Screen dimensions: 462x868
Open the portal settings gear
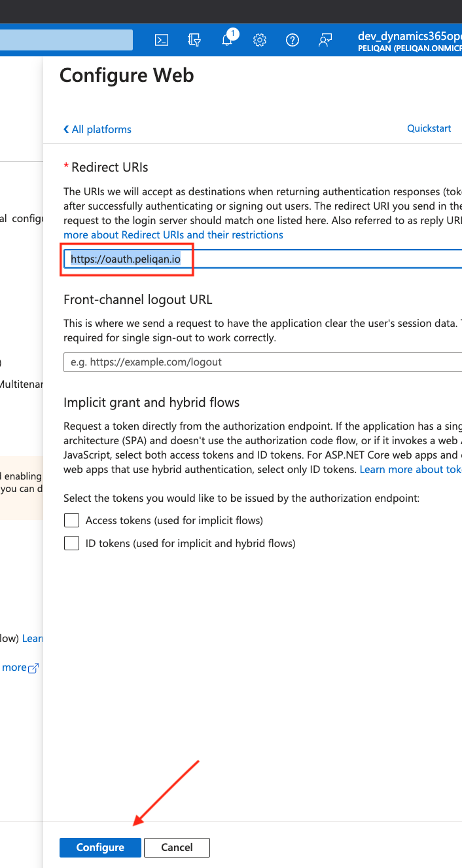[260, 40]
